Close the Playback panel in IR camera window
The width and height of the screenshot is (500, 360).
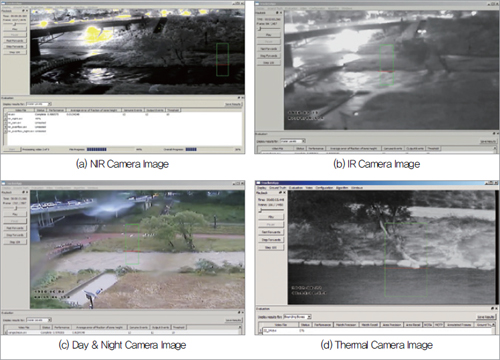pos(281,13)
